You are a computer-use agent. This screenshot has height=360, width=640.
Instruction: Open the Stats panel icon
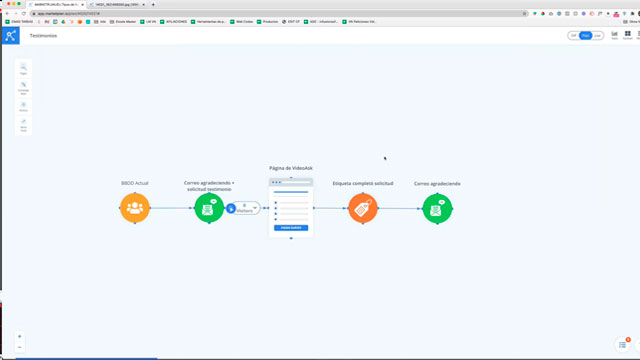point(614,35)
